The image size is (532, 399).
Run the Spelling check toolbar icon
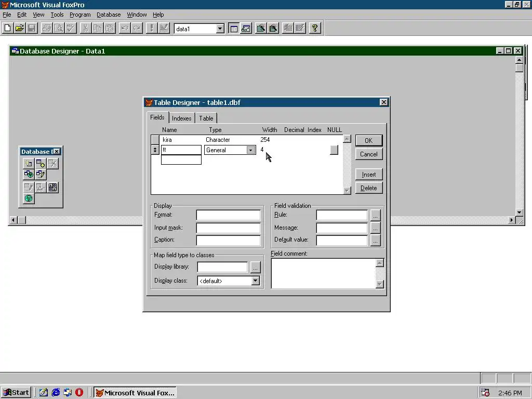pos(71,28)
